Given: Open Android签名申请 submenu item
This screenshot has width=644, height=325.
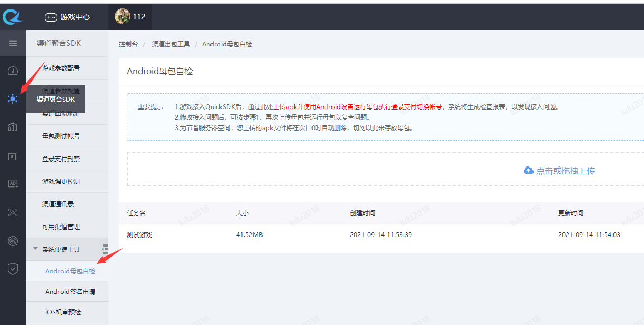Looking at the screenshot, I should click(x=70, y=291).
